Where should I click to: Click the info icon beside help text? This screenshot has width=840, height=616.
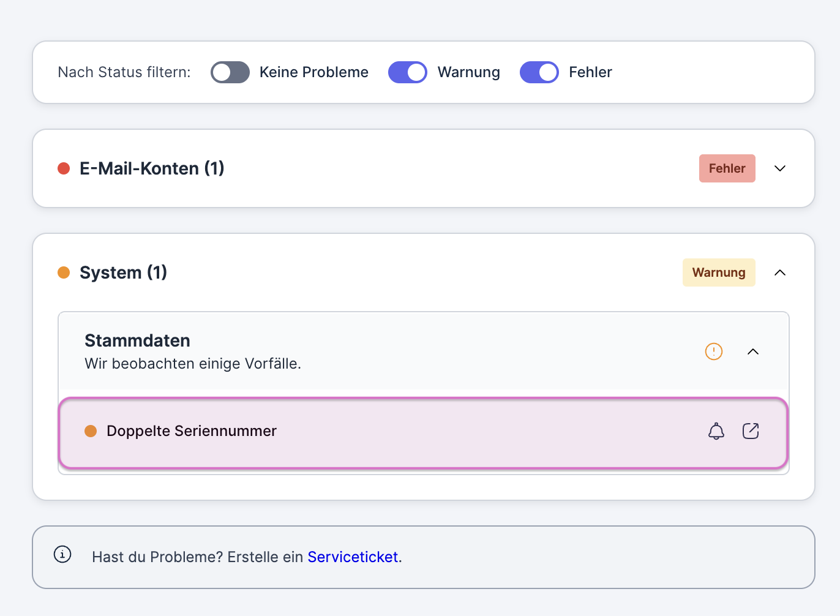point(62,554)
